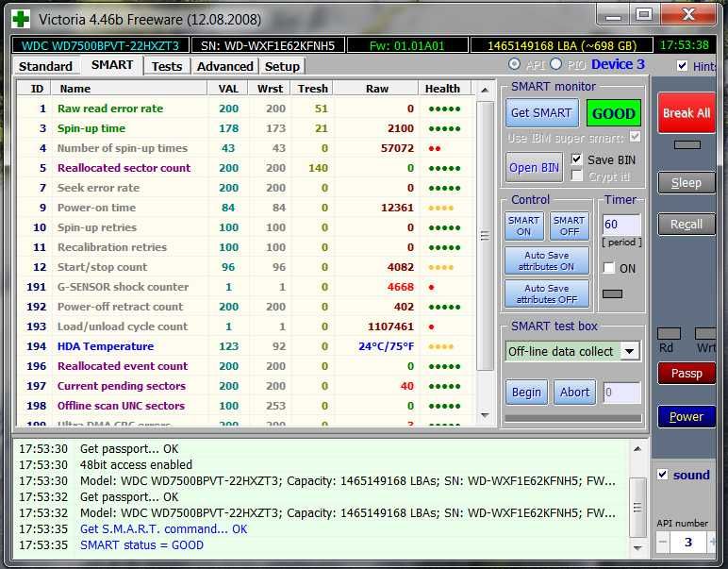Select the Power-on time row
The image size is (728, 569).
pos(245,208)
